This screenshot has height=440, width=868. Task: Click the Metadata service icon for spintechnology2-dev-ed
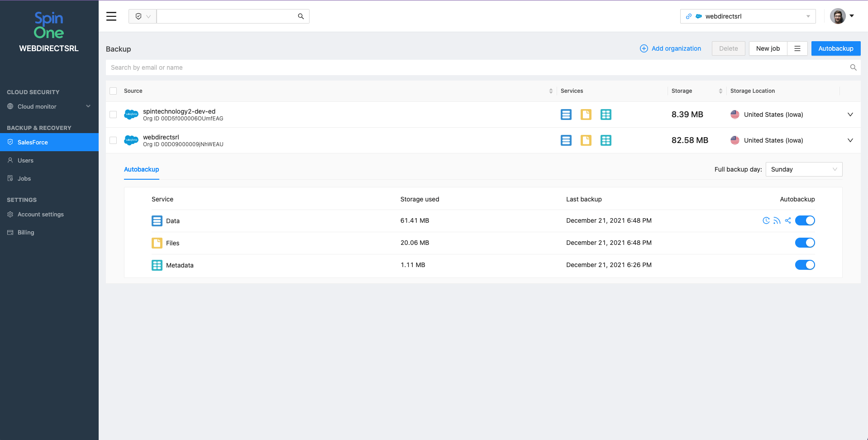click(606, 115)
